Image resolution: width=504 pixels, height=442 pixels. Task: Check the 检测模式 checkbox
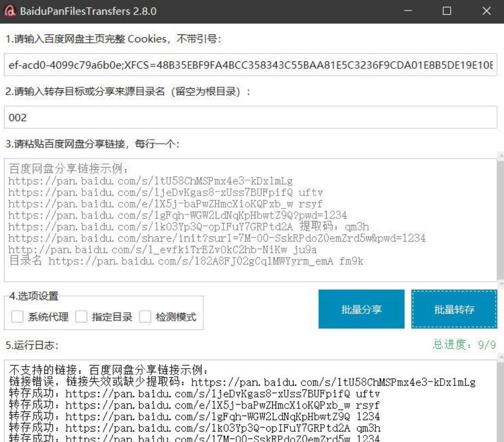[x=146, y=317]
